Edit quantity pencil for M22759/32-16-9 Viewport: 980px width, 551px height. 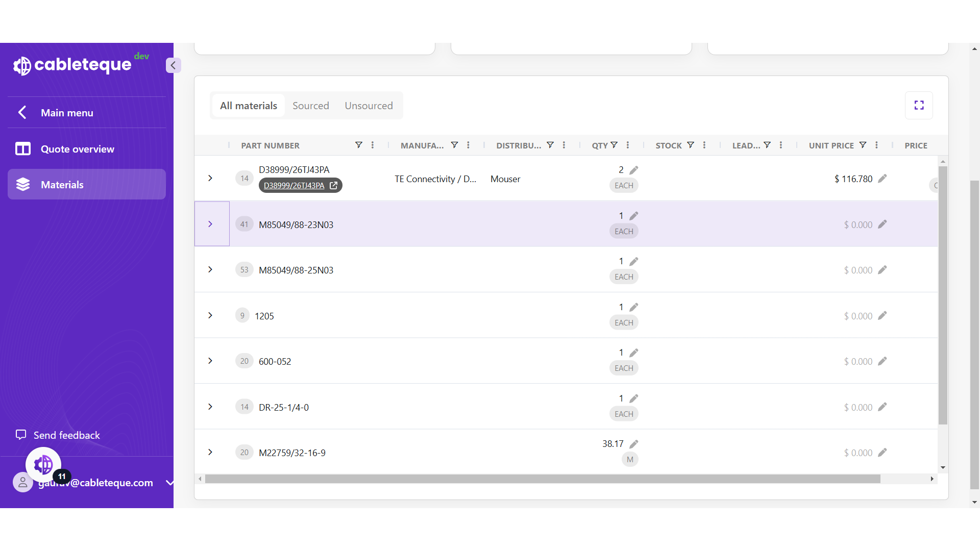click(634, 444)
